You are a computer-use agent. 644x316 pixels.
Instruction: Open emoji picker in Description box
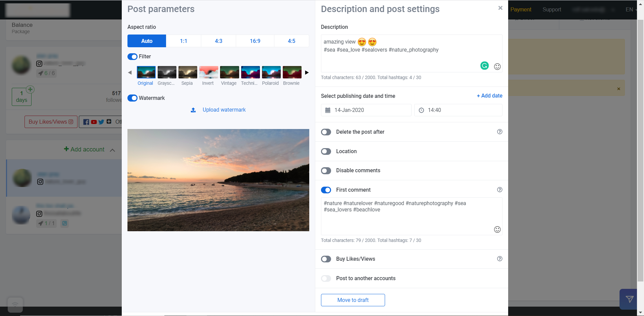pos(497,66)
